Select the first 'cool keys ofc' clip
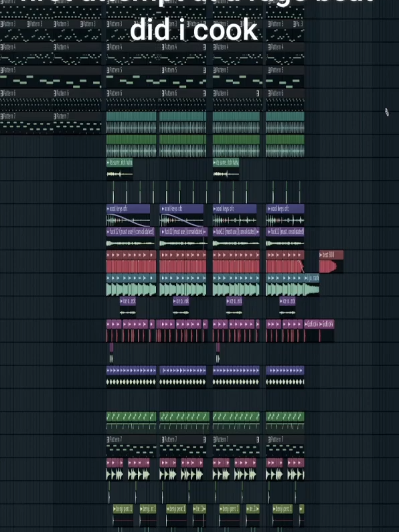Viewport: 399px width, 532px height. [128, 215]
